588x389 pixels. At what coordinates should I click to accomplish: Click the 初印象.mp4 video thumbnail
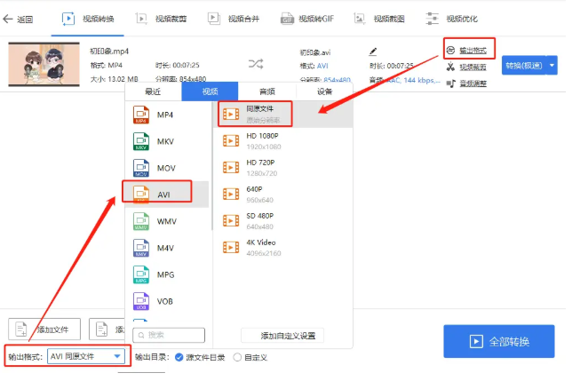(44, 64)
